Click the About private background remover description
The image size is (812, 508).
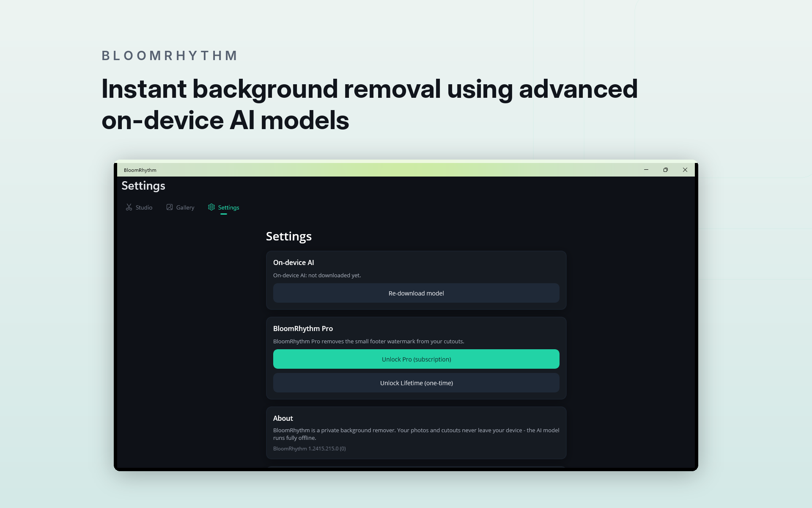point(416,434)
